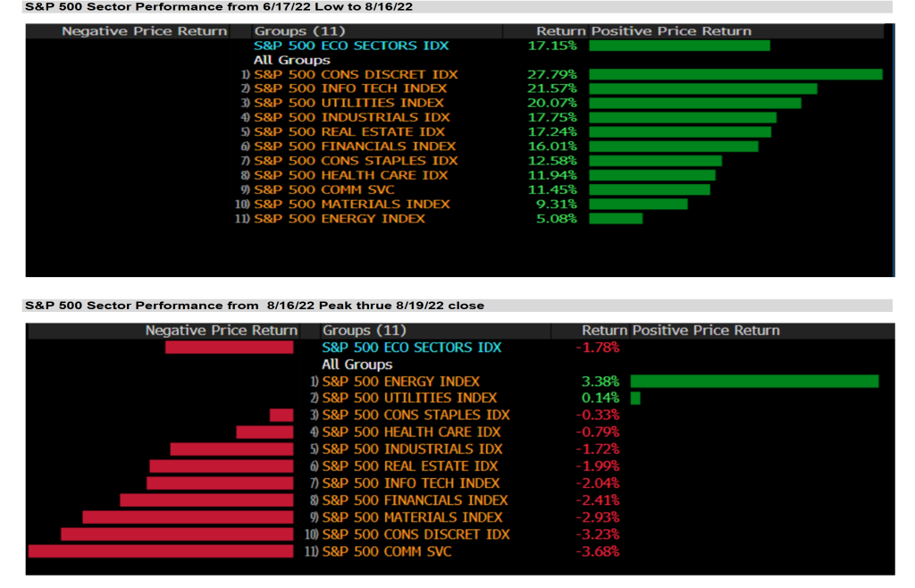Screen dimensions: 915x588
Task: Click the -0.33% return value
Action: point(598,415)
